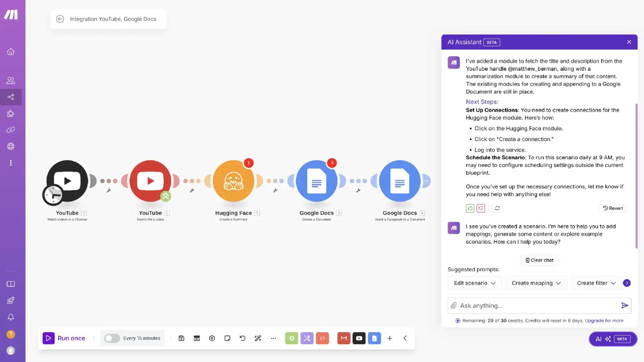The height and width of the screenshot is (362, 644).
Task: Open the Home page from the sidebar
Action: click(x=11, y=51)
